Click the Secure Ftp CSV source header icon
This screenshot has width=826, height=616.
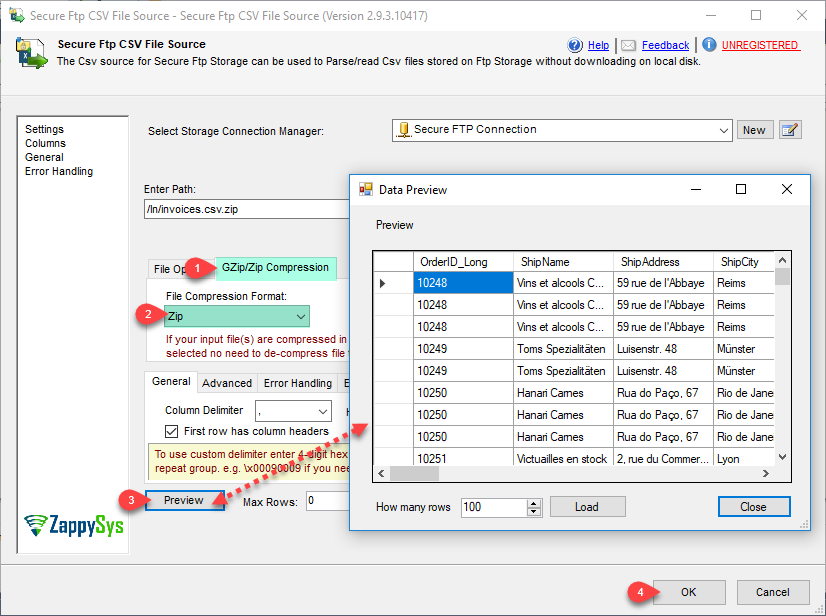tap(31, 53)
